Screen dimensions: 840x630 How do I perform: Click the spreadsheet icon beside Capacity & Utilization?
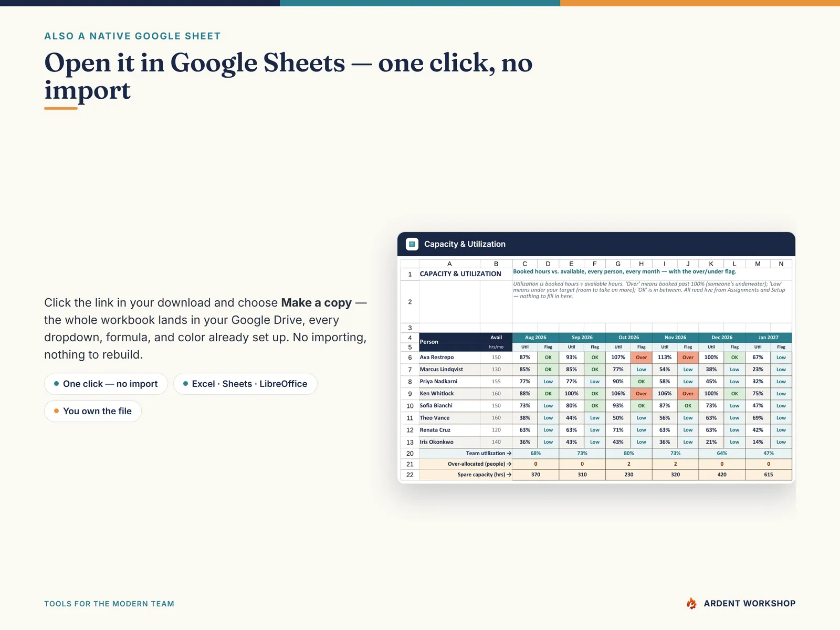[x=412, y=244]
